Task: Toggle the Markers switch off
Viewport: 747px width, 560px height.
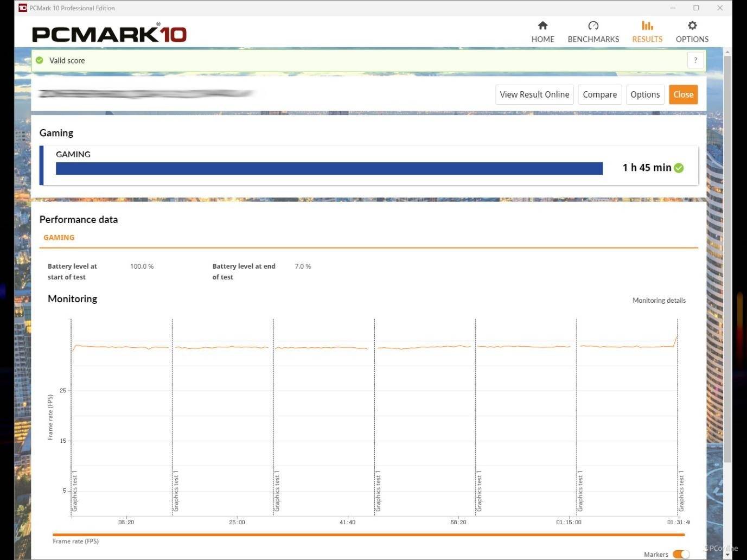Action: pyautogui.click(x=680, y=554)
